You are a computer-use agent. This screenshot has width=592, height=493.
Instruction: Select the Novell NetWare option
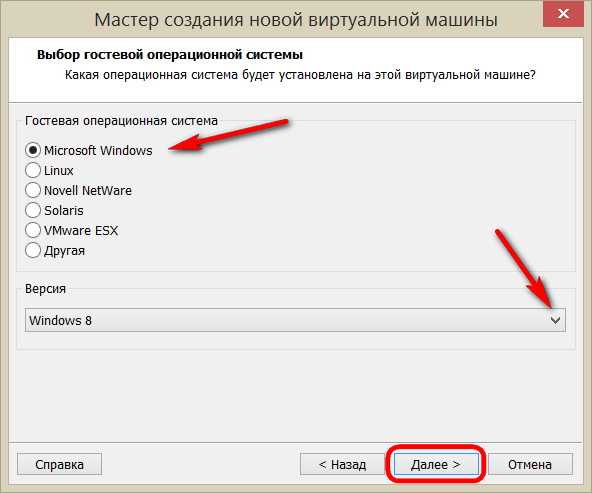(x=33, y=190)
